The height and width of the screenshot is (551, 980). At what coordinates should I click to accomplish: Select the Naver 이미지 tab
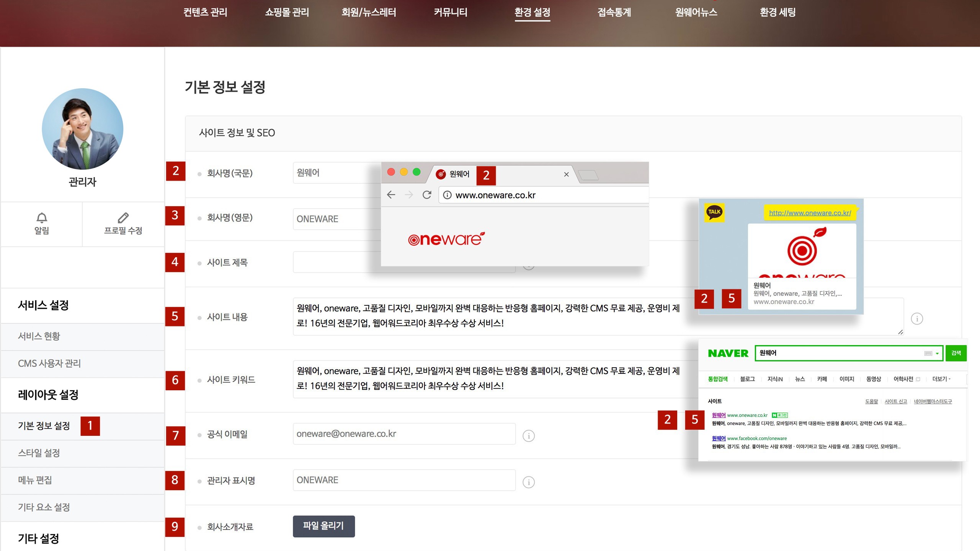click(x=847, y=379)
